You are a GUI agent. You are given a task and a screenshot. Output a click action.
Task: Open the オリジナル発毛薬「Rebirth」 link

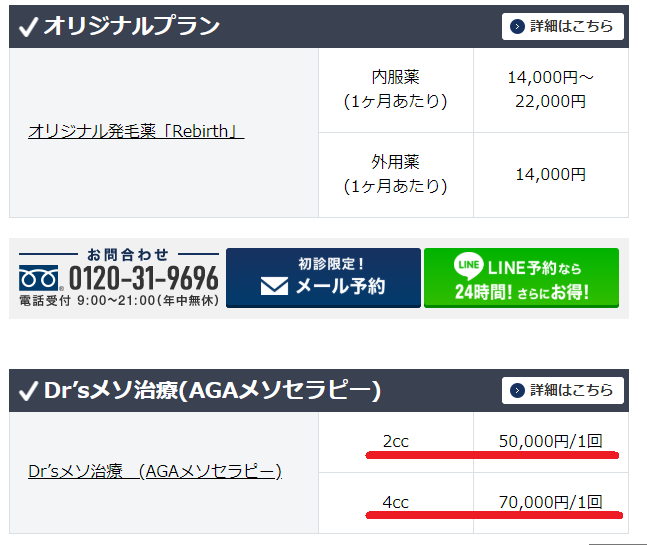pos(136,131)
